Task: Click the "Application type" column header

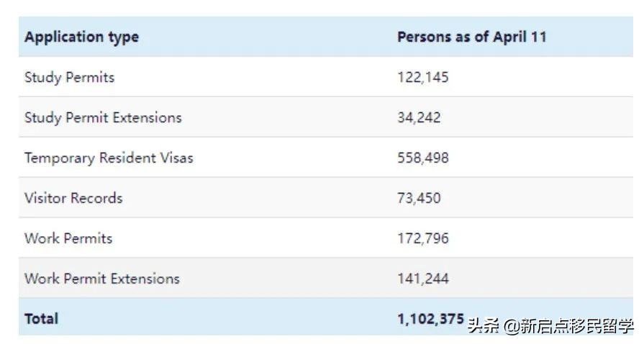Action: pos(81,37)
